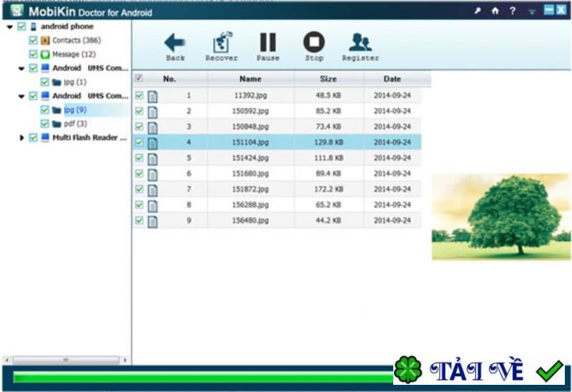The image size is (572, 392).
Task: Collapse the android phone tree node
Action: coord(10,26)
